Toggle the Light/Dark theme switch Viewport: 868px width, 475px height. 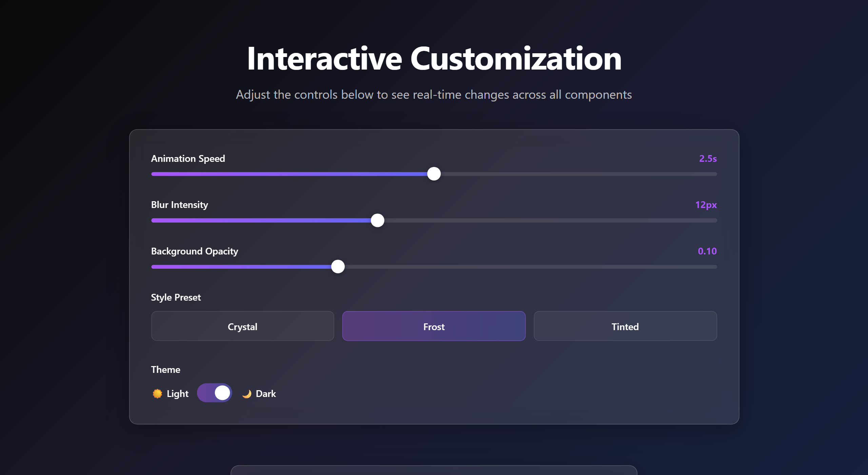[x=214, y=393]
